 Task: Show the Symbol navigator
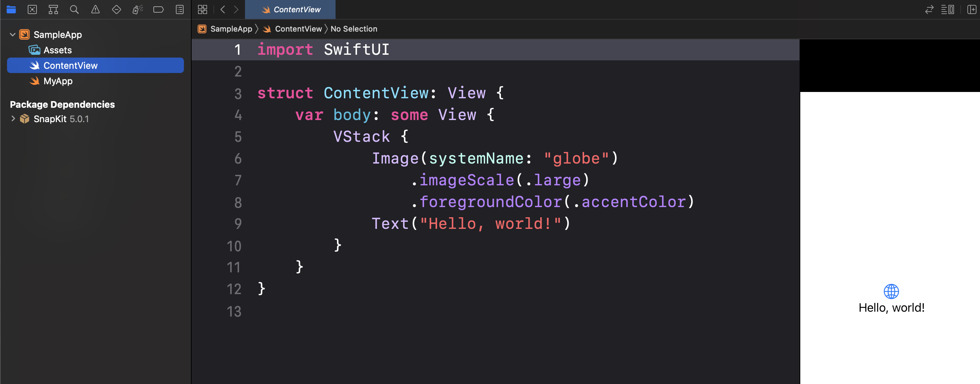(x=53, y=9)
